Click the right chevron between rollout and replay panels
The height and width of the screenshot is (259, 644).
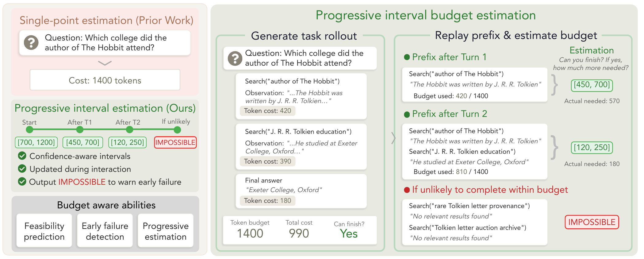tap(393, 138)
